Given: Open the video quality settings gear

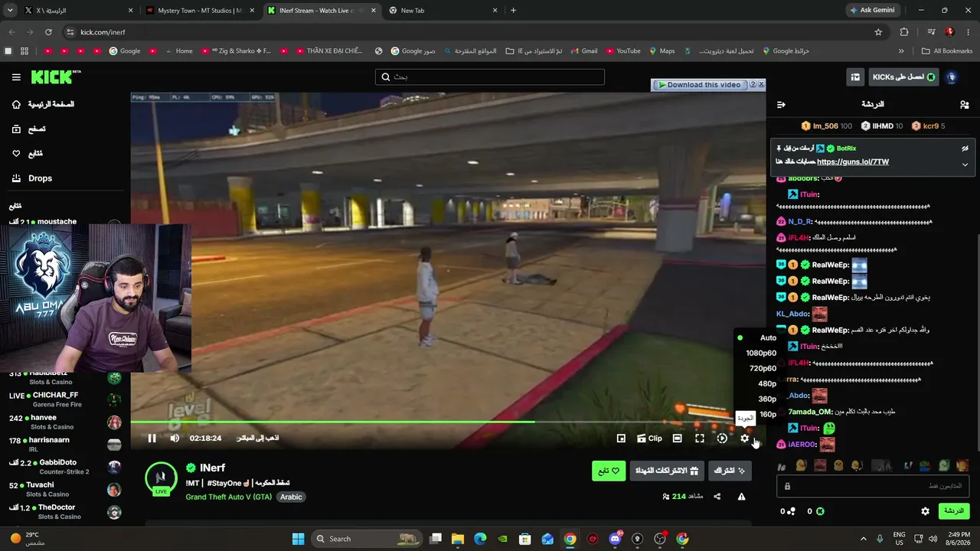Looking at the screenshot, I should 744,439.
